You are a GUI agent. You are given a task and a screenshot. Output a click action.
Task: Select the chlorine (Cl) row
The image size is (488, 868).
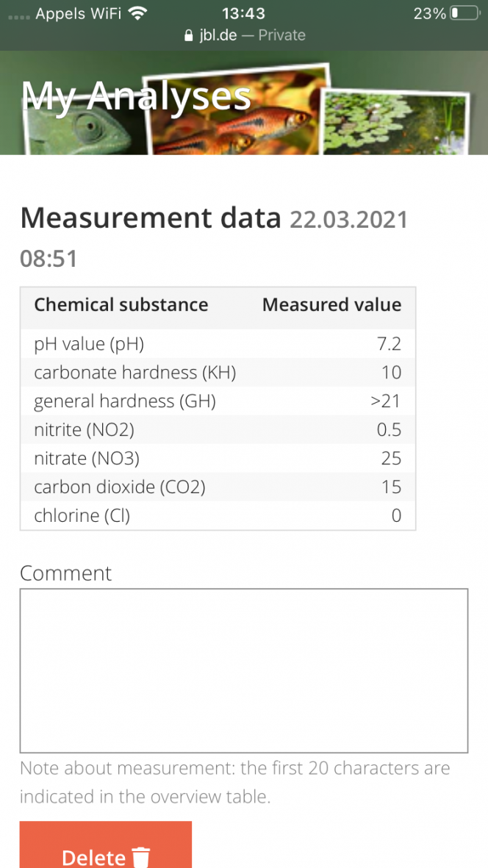pos(218,515)
